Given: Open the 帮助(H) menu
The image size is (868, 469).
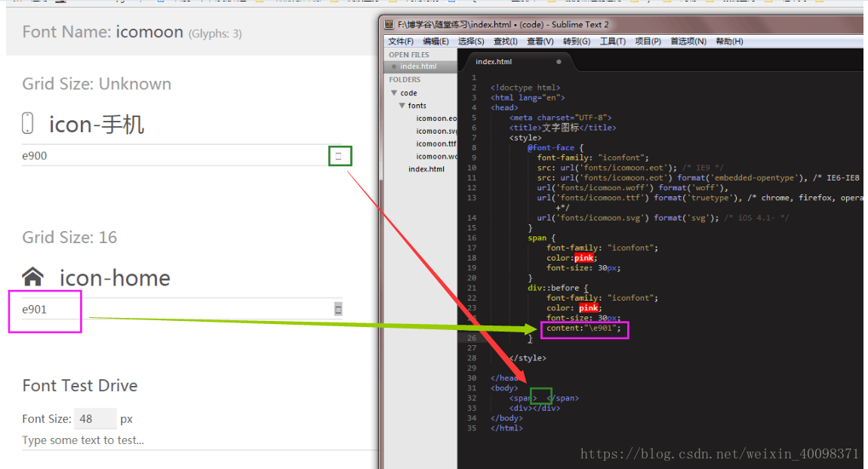Looking at the screenshot, I should tap(729, 42).
